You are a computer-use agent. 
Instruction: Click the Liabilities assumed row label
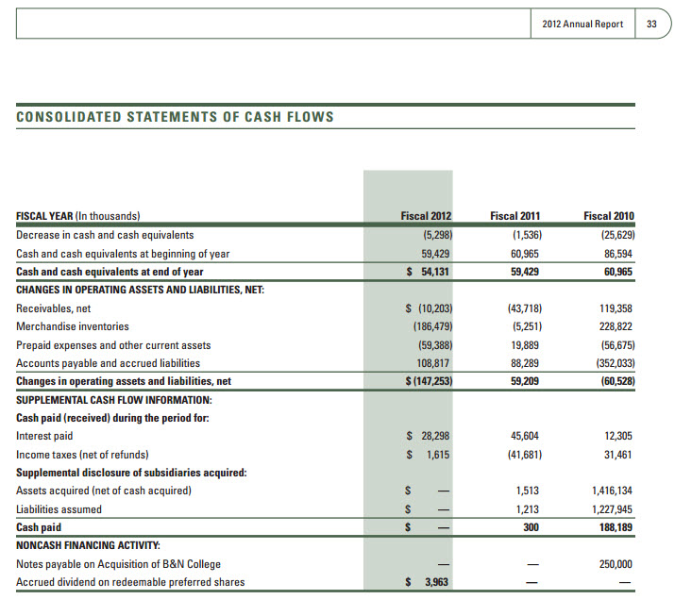pyautogui.click(x=59, y=509)
